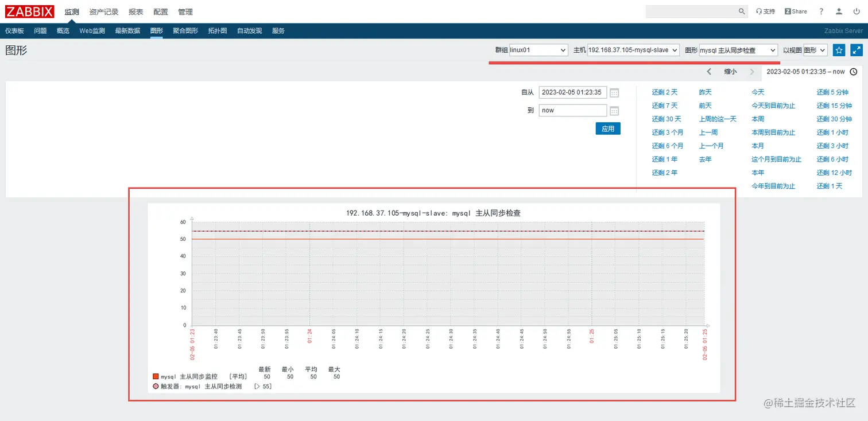Select the 前天 range
Image resolution: width=868 pixels, height=421 pixels.
pyautogui.click(x=706, y=106)
